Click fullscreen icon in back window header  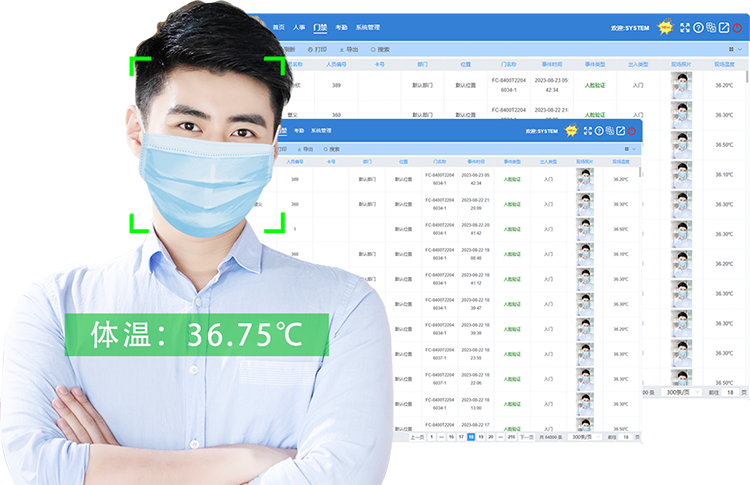[x=685, y=28]
